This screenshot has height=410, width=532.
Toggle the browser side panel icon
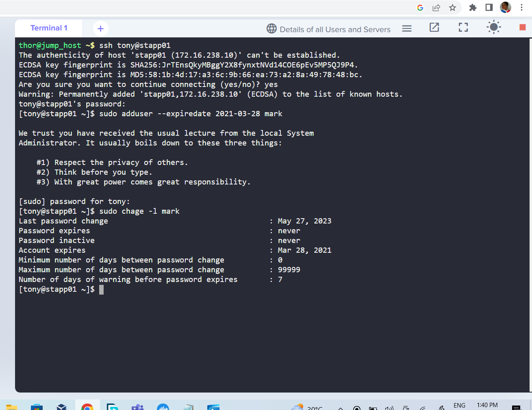[489, 7]
